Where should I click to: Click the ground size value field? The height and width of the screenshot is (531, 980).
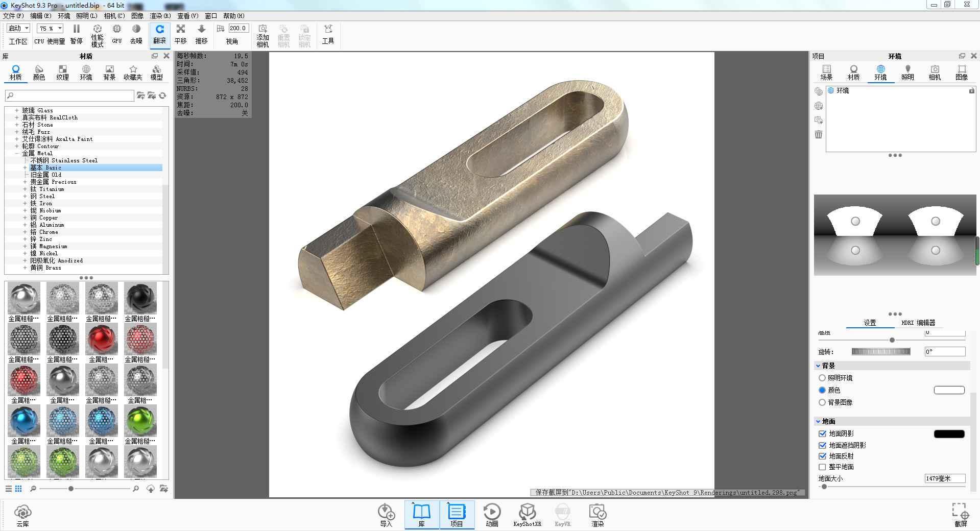[945, 478]
